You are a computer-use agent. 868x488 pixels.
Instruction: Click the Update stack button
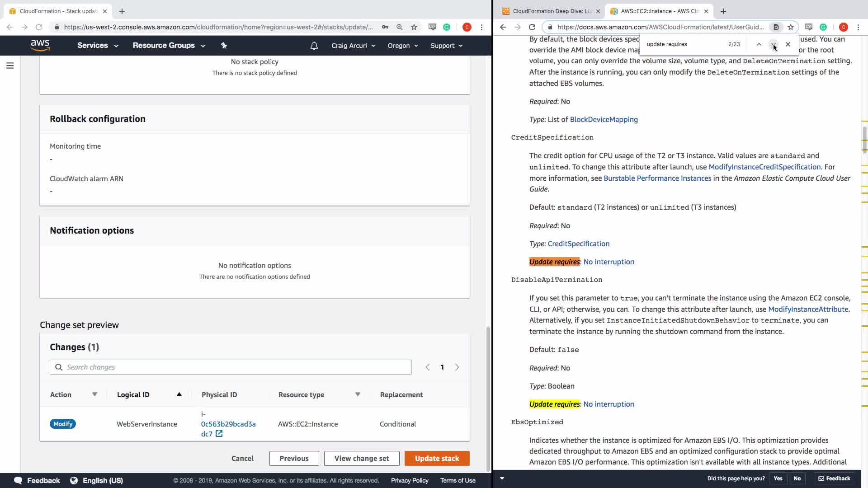pos(437,458)
